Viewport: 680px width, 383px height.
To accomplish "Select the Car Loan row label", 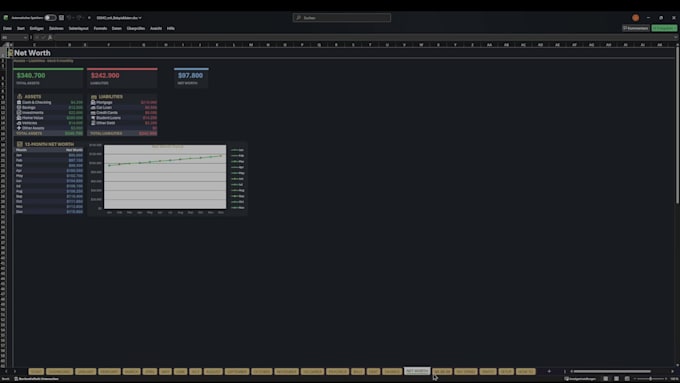I will coord(104,108).
